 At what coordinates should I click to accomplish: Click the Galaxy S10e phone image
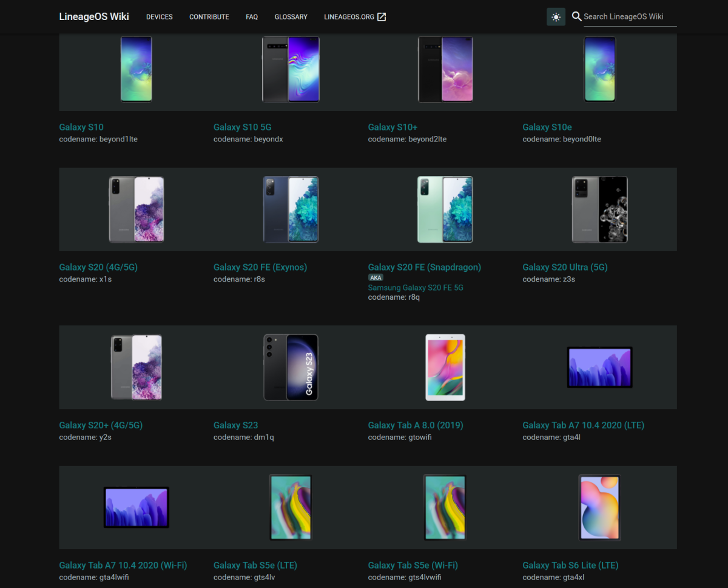pyautogui.click(x=600, y=69)
